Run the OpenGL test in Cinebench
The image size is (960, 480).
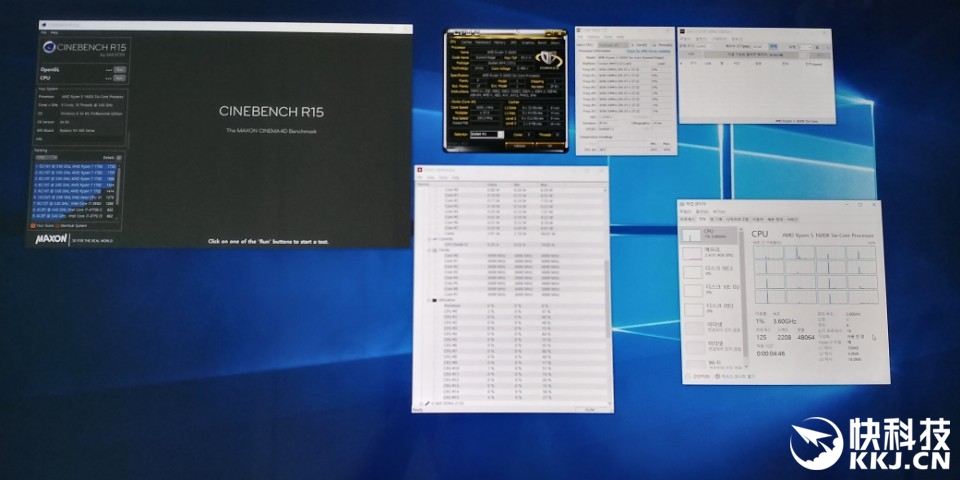pyautogui.click(x=120, y=69)
